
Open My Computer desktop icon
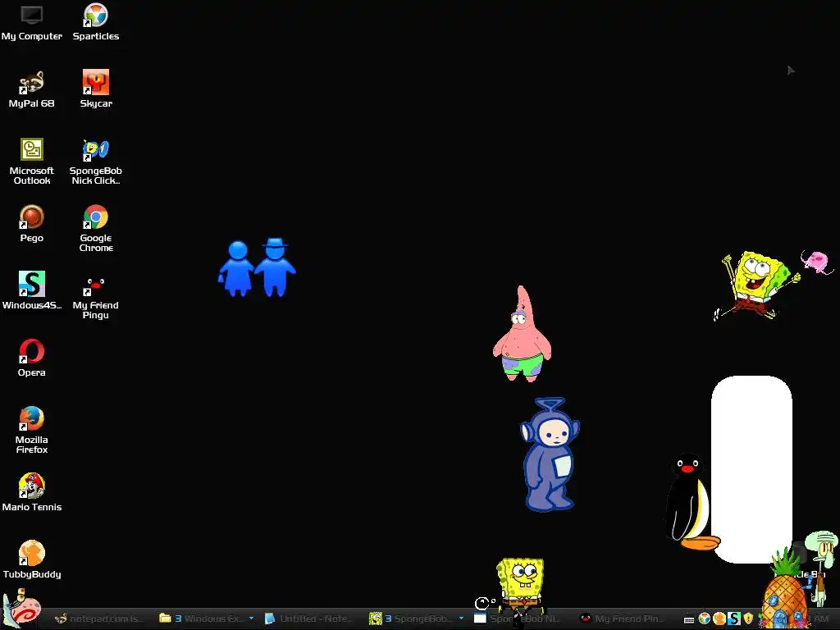32,22
